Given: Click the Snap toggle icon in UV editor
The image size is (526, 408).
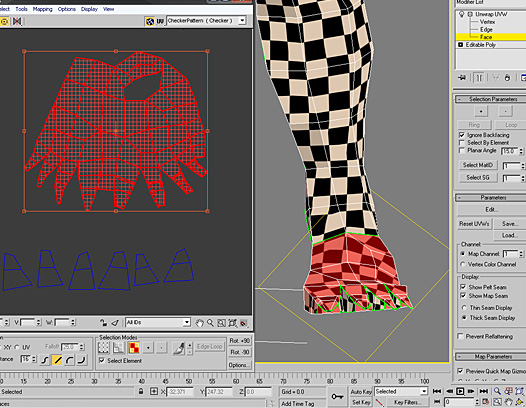Looking at the screenshot, I should [x=244, y=323].
